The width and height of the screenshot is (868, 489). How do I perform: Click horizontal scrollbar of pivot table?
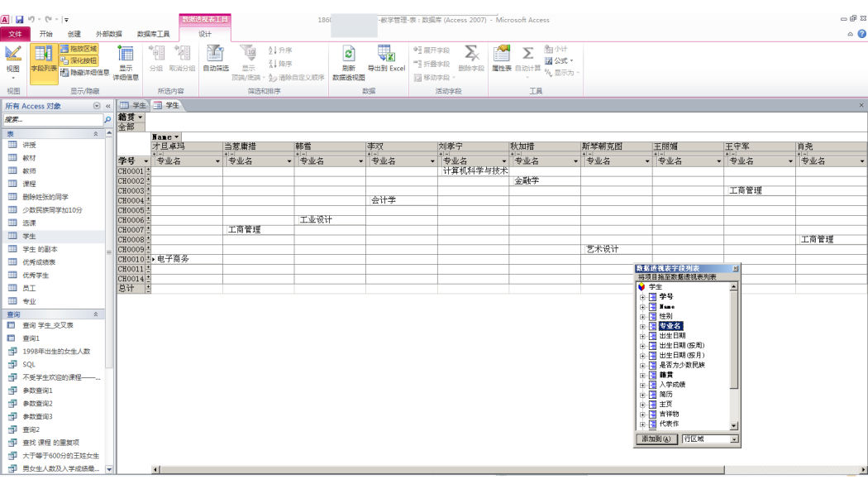441,470
